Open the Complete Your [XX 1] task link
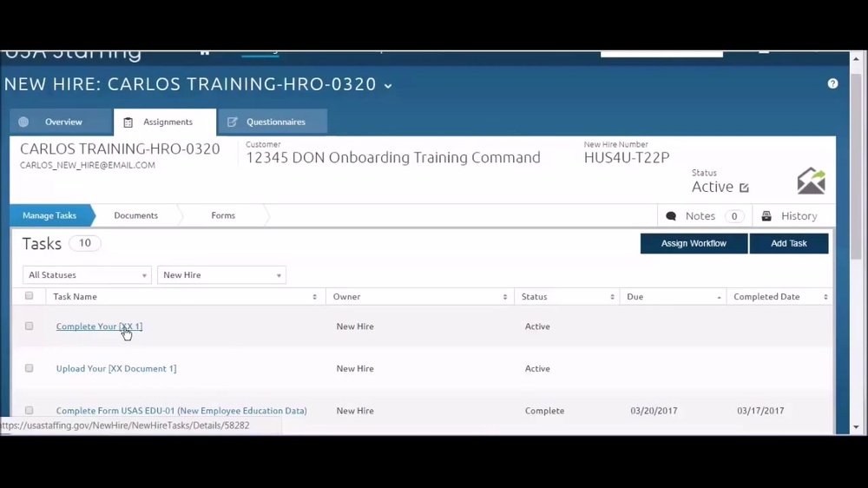Image resolution: width=868 pixels, height=488 pixels. tap(99, 326)
